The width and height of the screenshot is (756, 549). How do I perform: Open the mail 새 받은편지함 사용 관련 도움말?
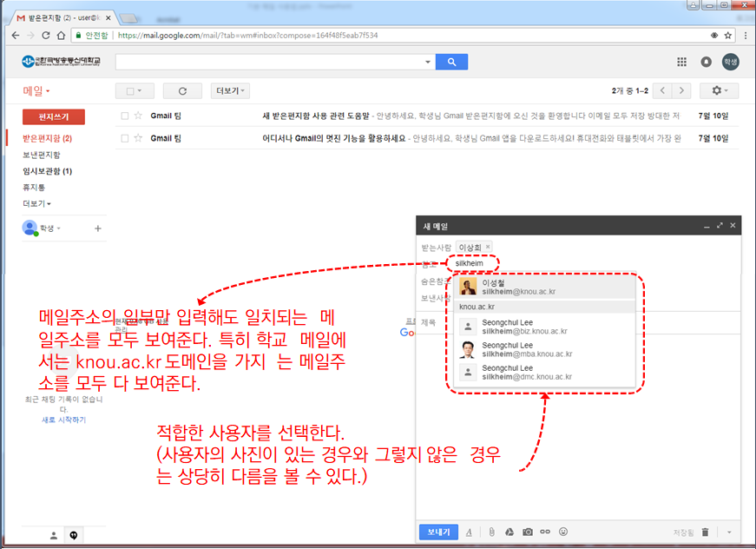click(x=427, y=116)
